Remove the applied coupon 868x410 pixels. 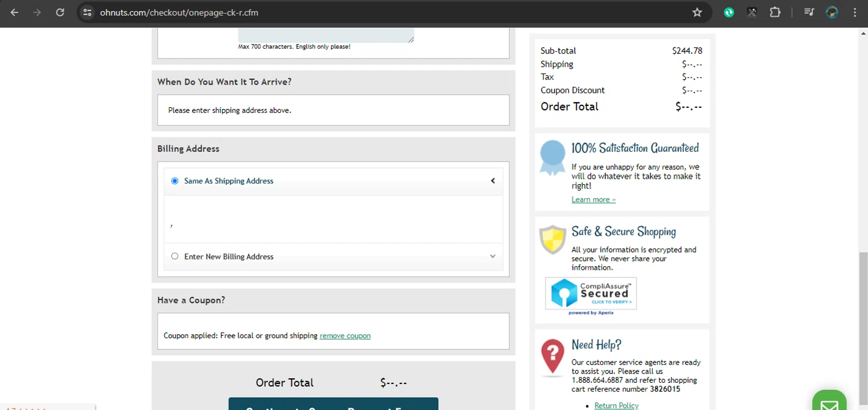pyautogui.click(x=345, y=336)
